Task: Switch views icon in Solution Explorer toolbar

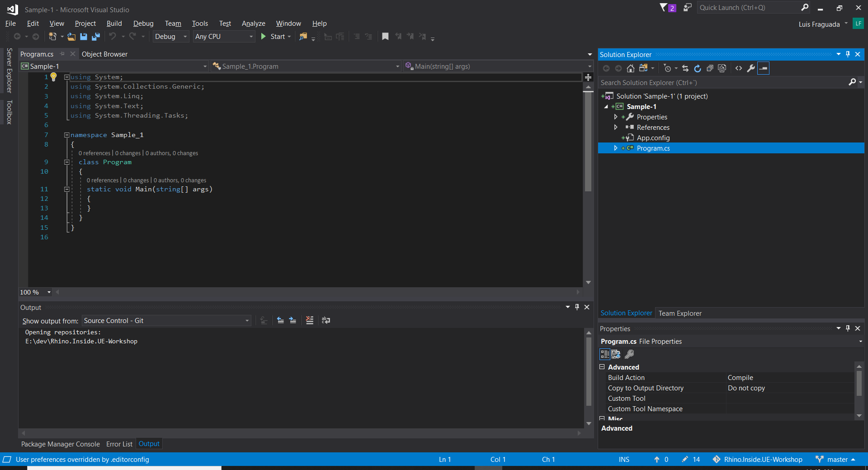Action: (x=643, y=68)
